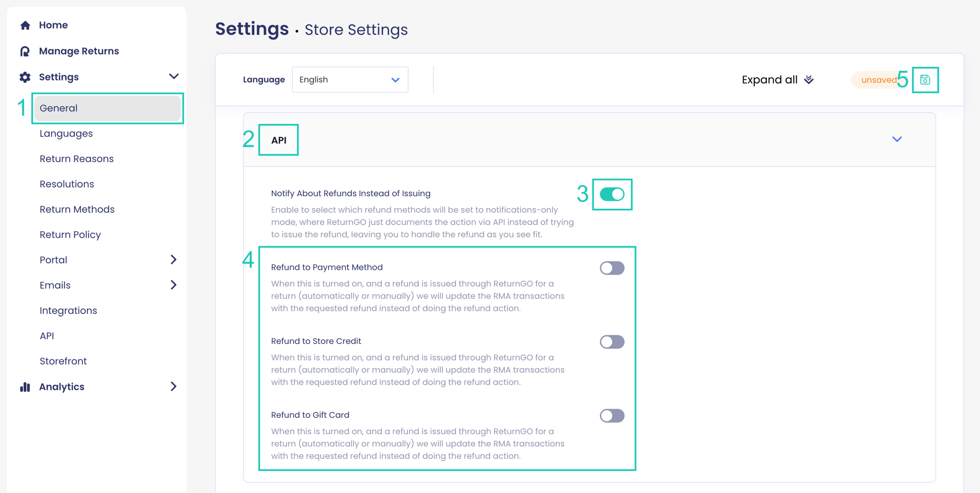Click the Analytics bar chart icon
This screenshot has height=493, width=980.
click(25, 387)
